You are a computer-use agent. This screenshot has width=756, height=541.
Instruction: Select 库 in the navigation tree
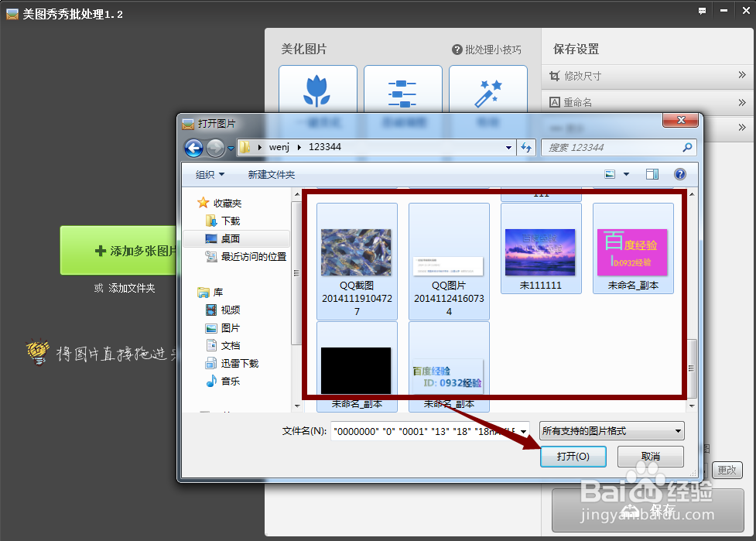pos(210,293)
